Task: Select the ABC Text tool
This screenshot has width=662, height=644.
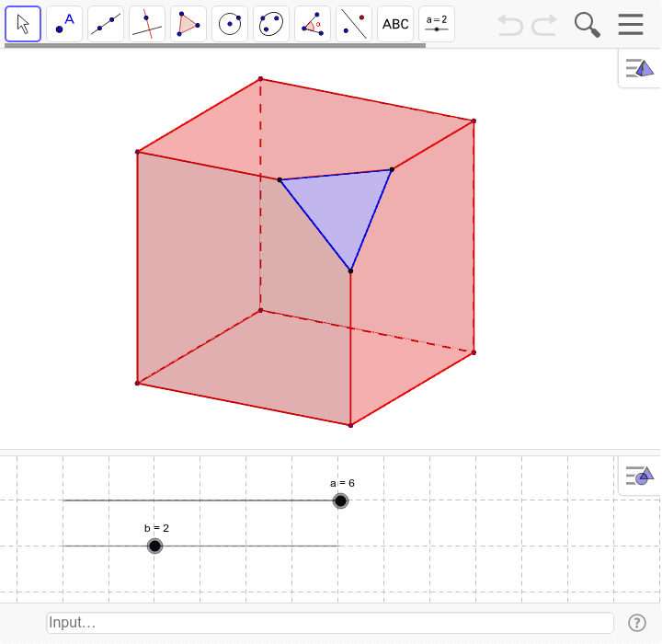Action: [x=395, y=24]
